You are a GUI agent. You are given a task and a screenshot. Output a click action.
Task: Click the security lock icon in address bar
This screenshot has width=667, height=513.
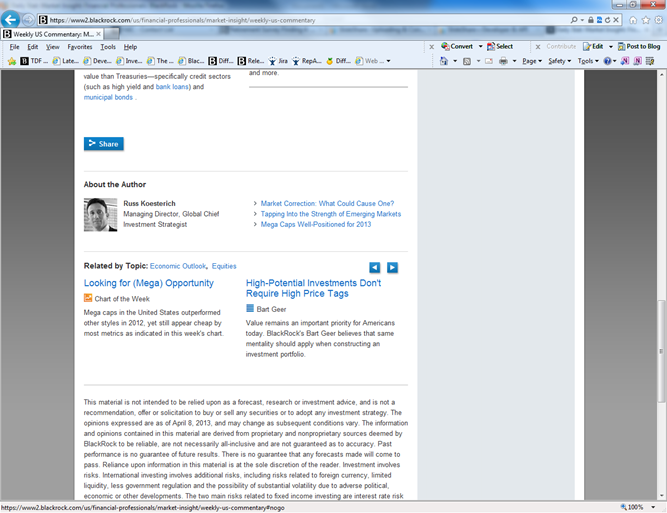coord(590,20)
